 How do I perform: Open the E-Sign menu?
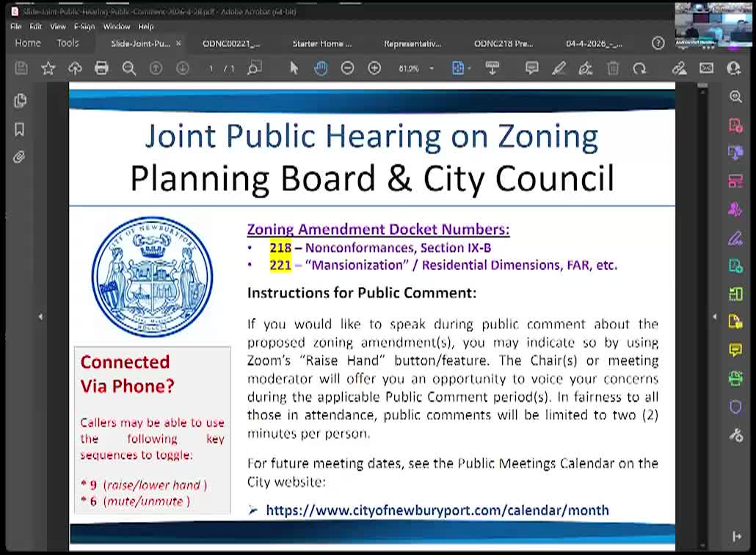[84, 26]
